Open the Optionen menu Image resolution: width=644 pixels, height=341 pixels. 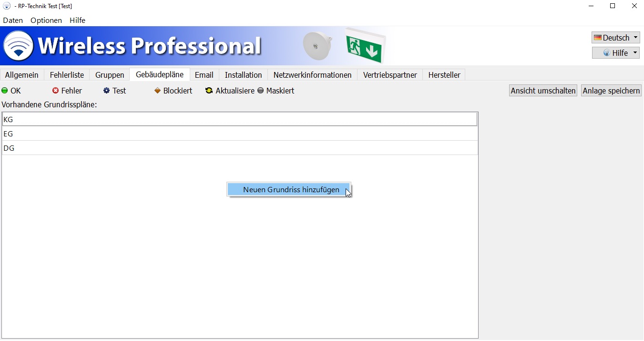pos(46,20)
